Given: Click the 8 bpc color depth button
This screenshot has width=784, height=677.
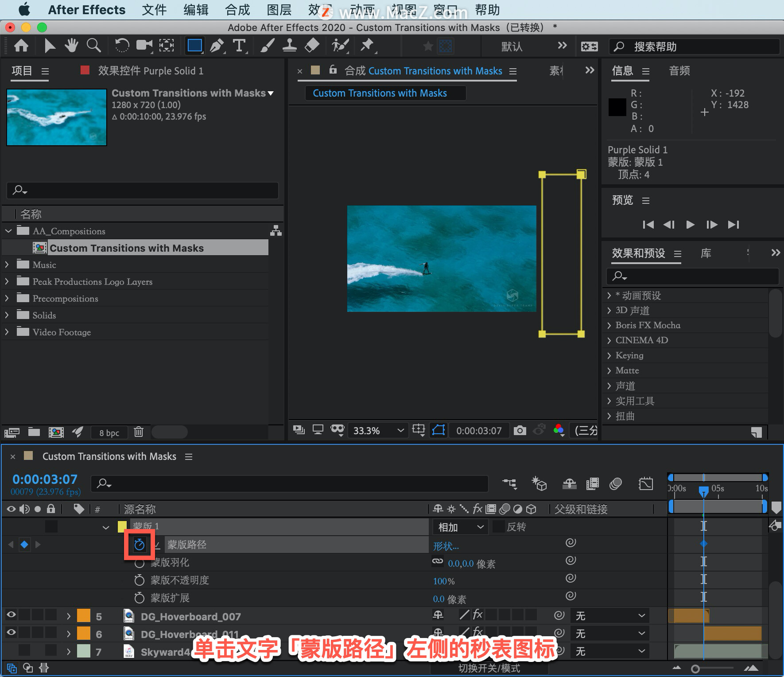Looking at the screenshot, I should (109, 432).
